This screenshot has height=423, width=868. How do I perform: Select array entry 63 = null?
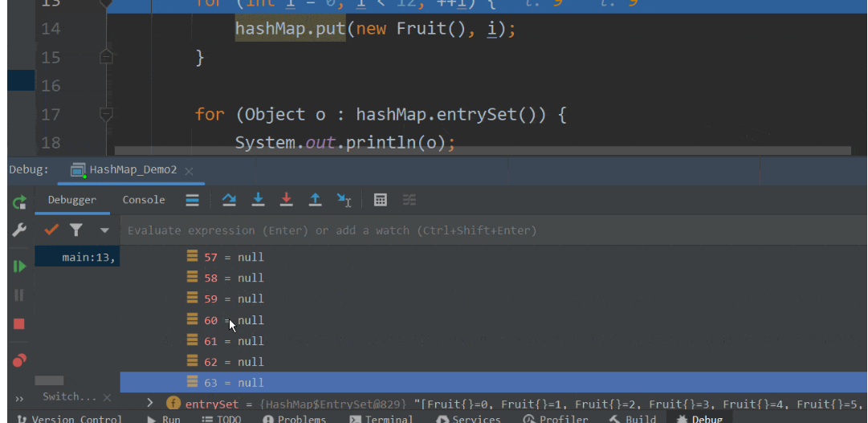pos(494,383)
